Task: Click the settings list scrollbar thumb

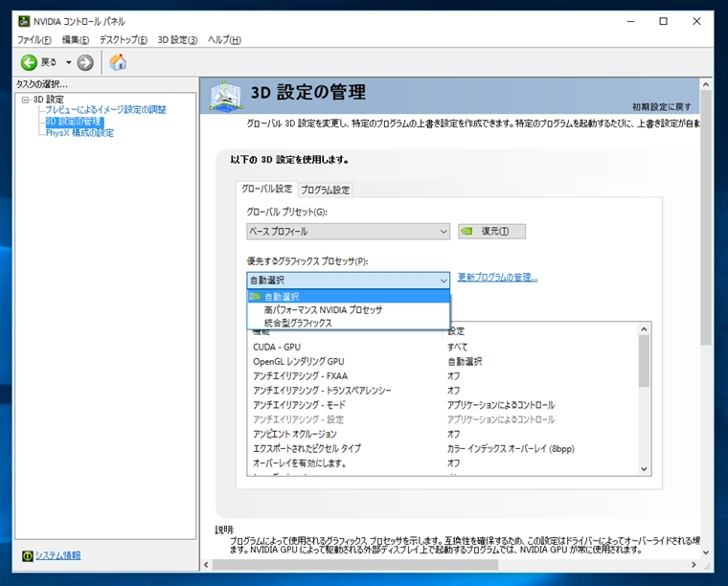Action: tap(644, 361)
